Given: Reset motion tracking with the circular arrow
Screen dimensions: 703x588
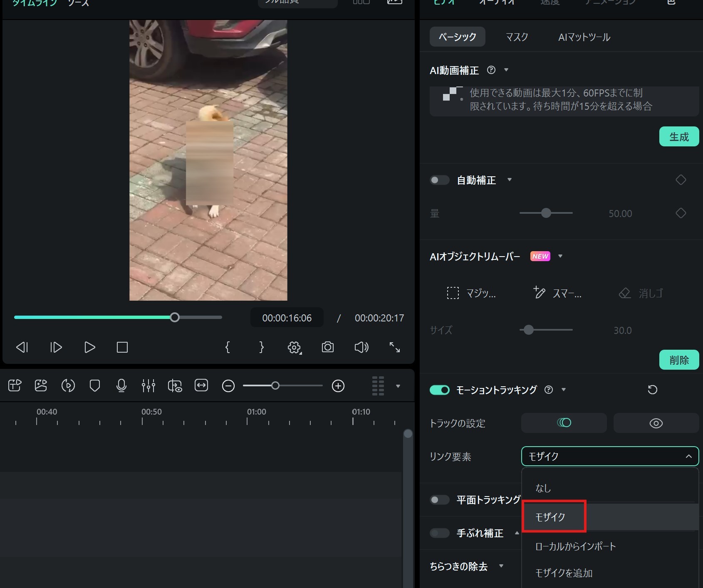Looking at the screenshot, I should tap(653, 390).
